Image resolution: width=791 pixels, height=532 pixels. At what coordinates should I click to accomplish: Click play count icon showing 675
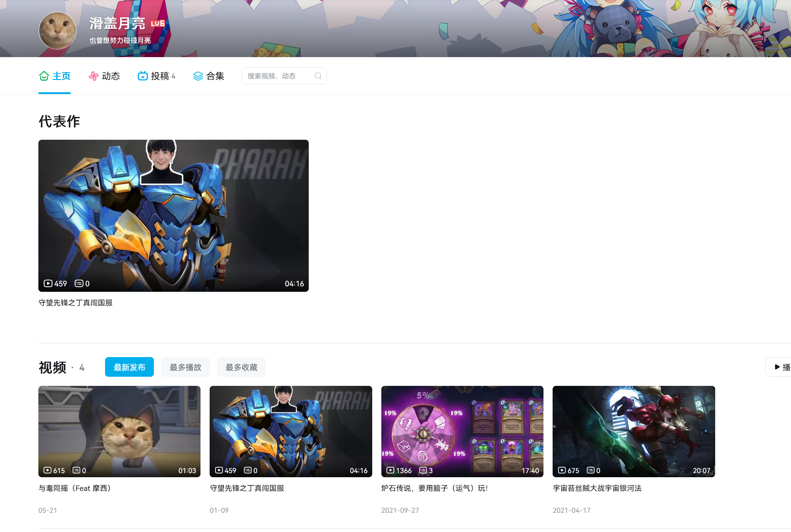[562, 470]
